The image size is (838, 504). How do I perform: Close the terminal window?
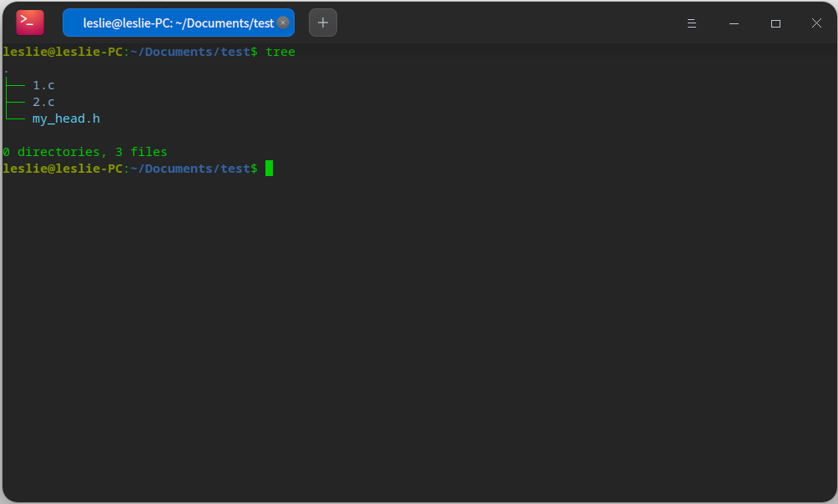(x=816, y=23)
